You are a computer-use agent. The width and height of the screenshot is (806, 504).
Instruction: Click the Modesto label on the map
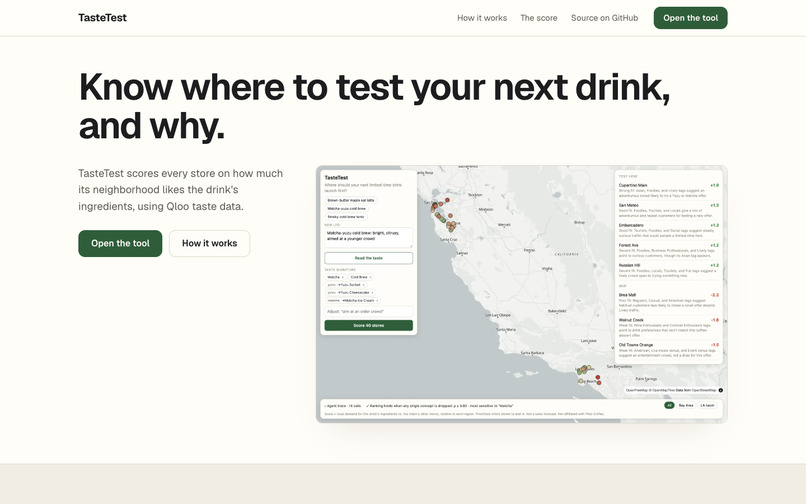[486, 209]
